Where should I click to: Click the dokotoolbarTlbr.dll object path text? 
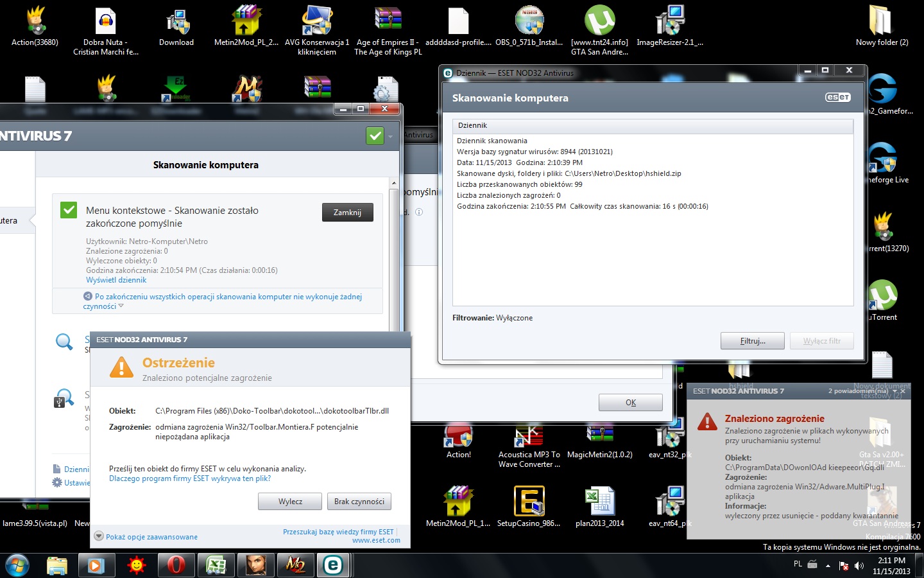coord(272,411)
